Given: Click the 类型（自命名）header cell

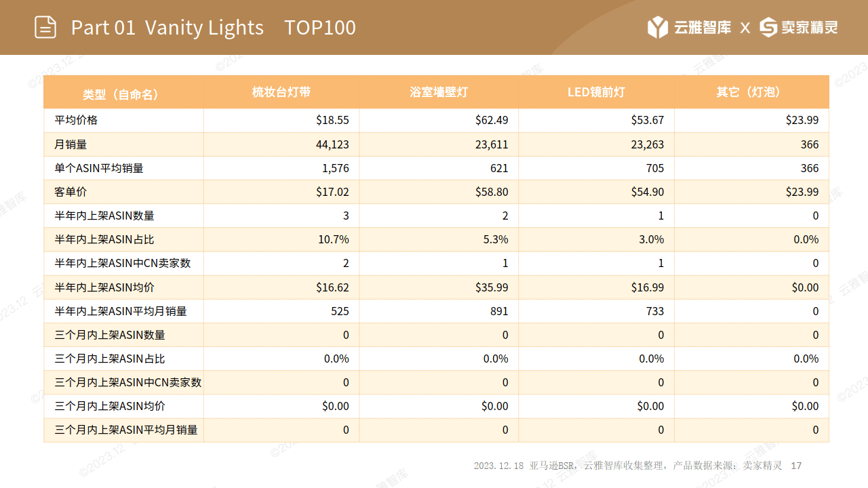Looking at the screenshot, I should [123, 93].
